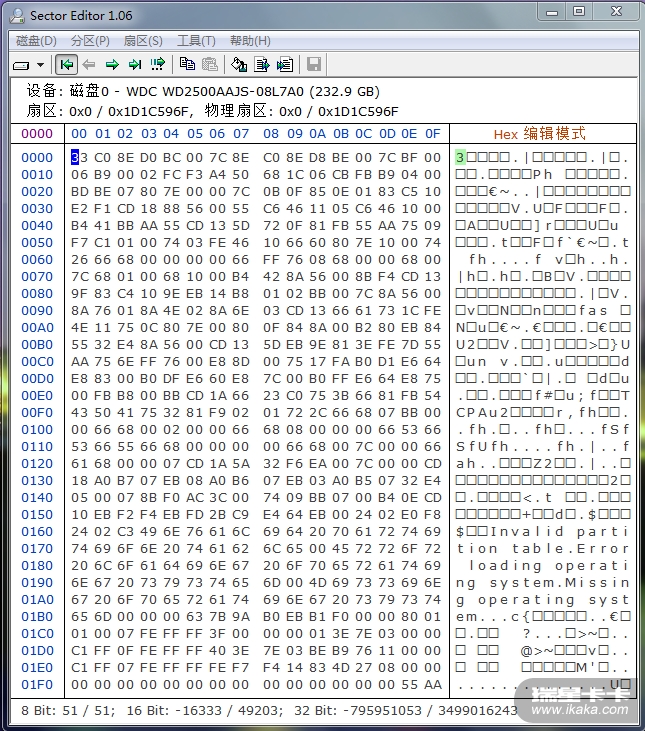Click the device name WDC WD2500AAJS-08L7A0
Viewport: 645px width, 731px height.
215,91
